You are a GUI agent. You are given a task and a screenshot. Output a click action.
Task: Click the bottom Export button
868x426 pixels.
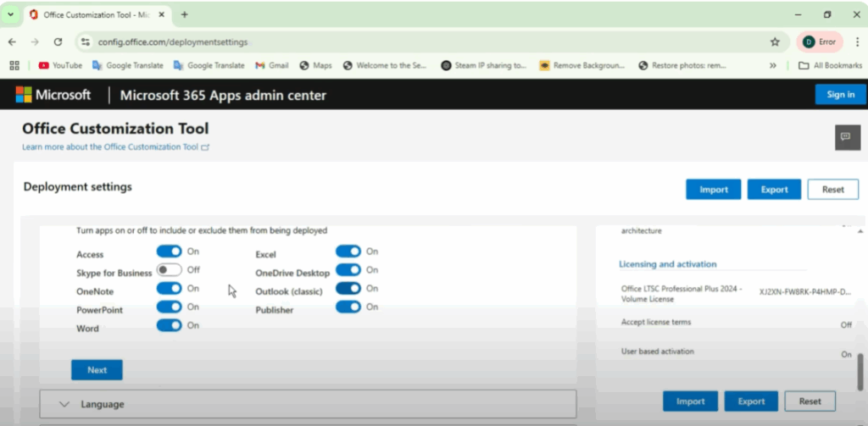pyautogui.click(x=751, y=401)
